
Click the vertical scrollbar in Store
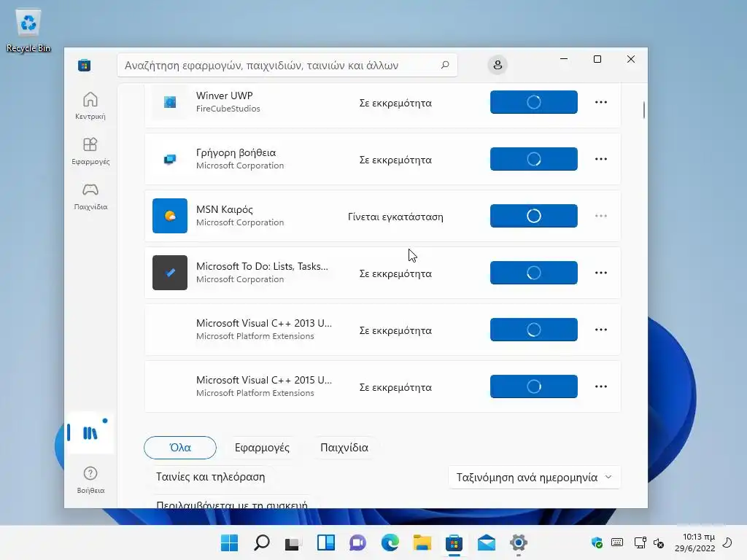tap(643, 110)
